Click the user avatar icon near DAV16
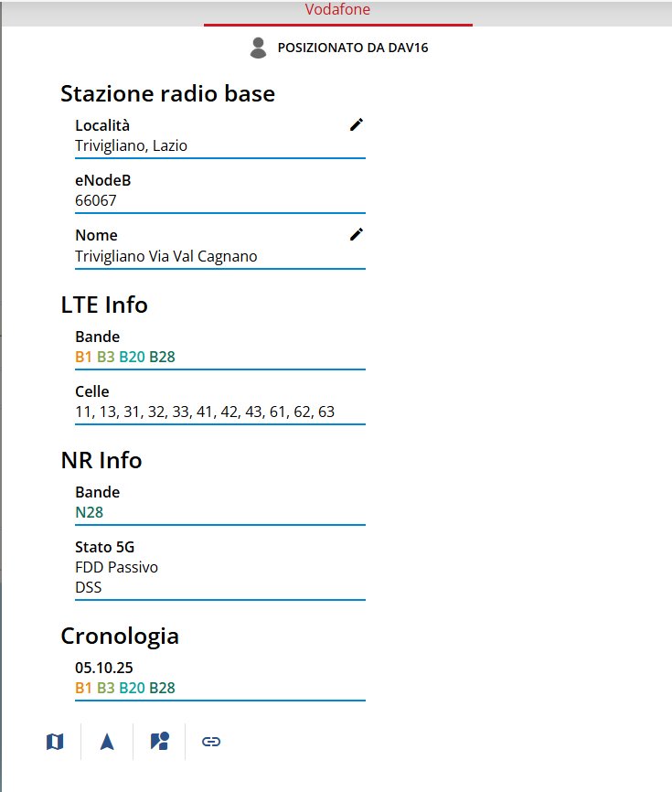Image resolution: width=672 pixels, height=792 pixels. click(x=258, y=48)
